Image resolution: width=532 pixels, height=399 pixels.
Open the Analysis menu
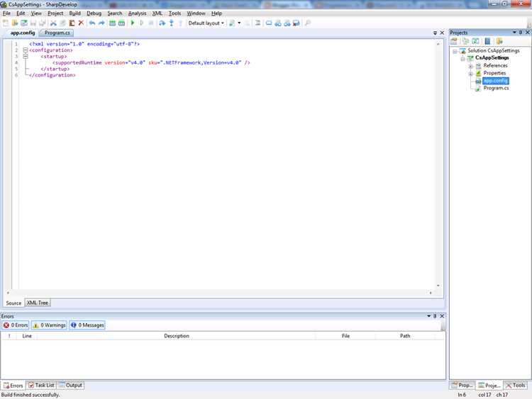[x=137, y=13]
